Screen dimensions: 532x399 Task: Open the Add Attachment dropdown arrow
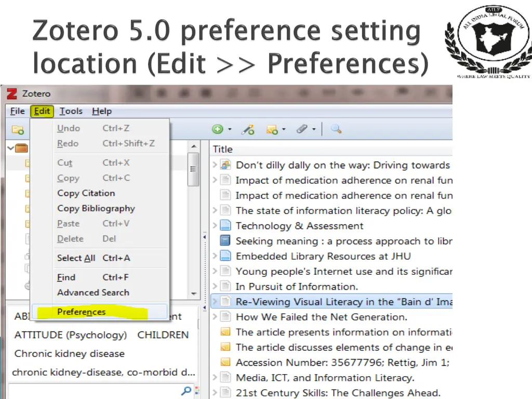tap(314, 129)
